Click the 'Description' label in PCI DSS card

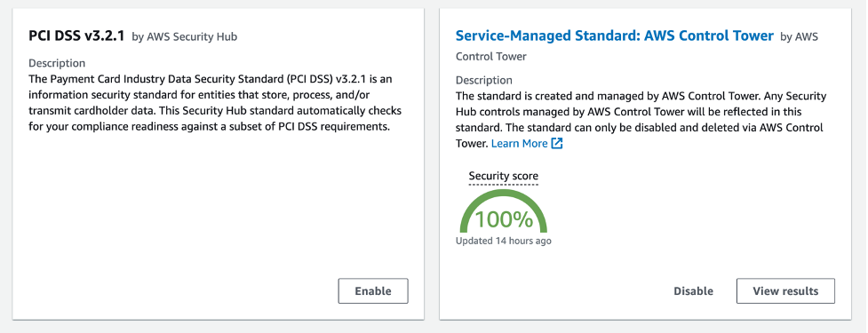click(x=57, y=63)
